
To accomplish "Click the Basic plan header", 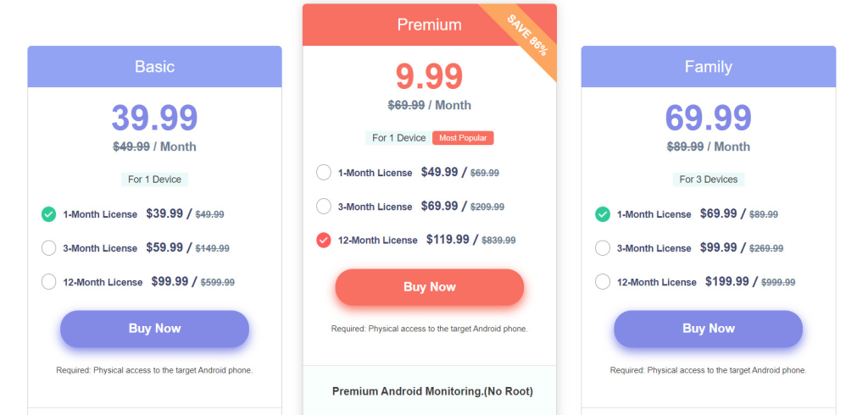I will (154, 66).
